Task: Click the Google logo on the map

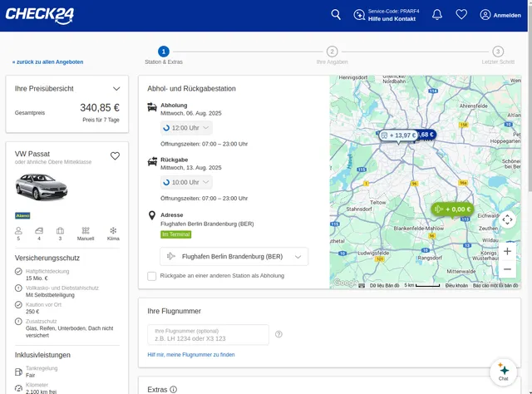Action: click(x=345, y=283)
